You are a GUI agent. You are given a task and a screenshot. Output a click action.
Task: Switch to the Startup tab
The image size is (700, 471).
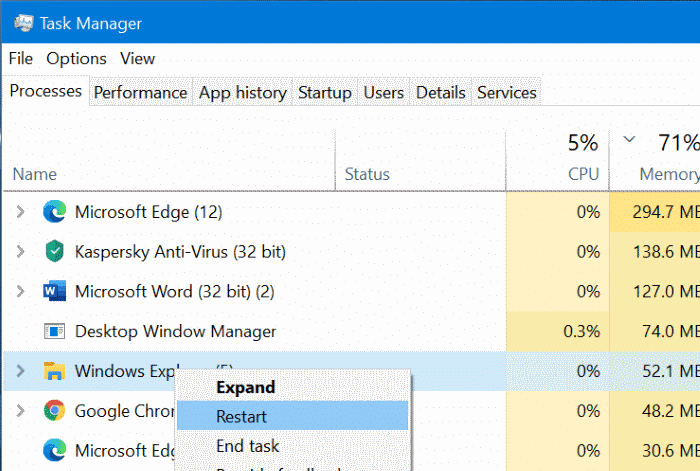[x=325, y=92]
